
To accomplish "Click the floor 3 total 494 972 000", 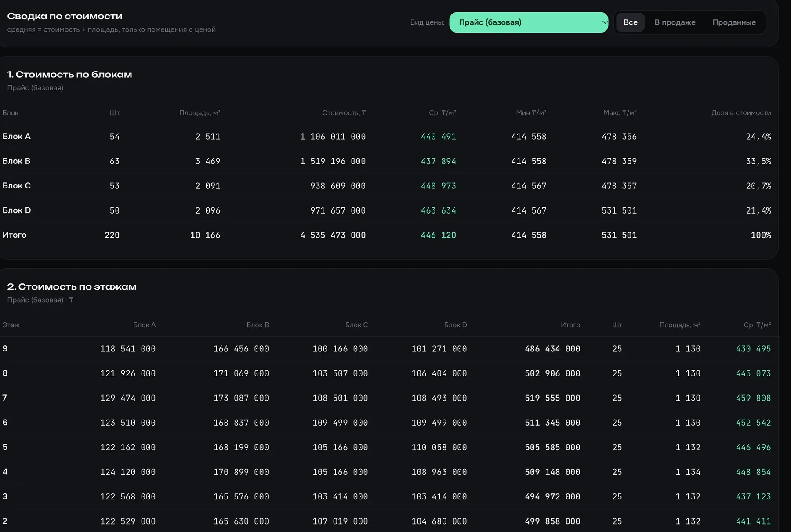I will pos(552,496).
